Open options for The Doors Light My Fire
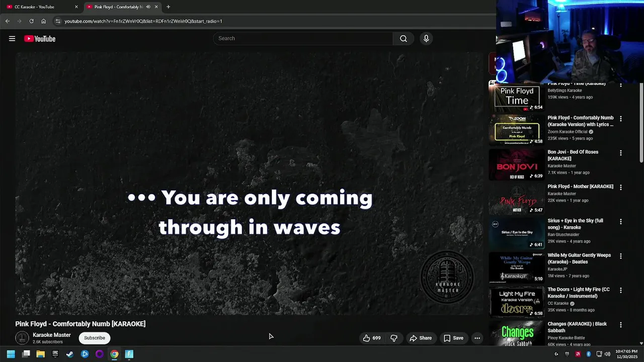This screenshot has height=362, width=644. click(x=620, y=290)
